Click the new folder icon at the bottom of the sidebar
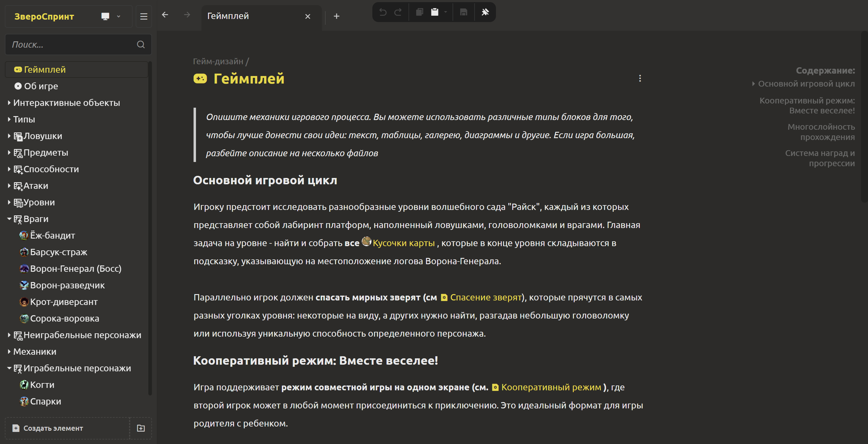The height and width of the screenshot is (444, 868). [x=141, y=428]
